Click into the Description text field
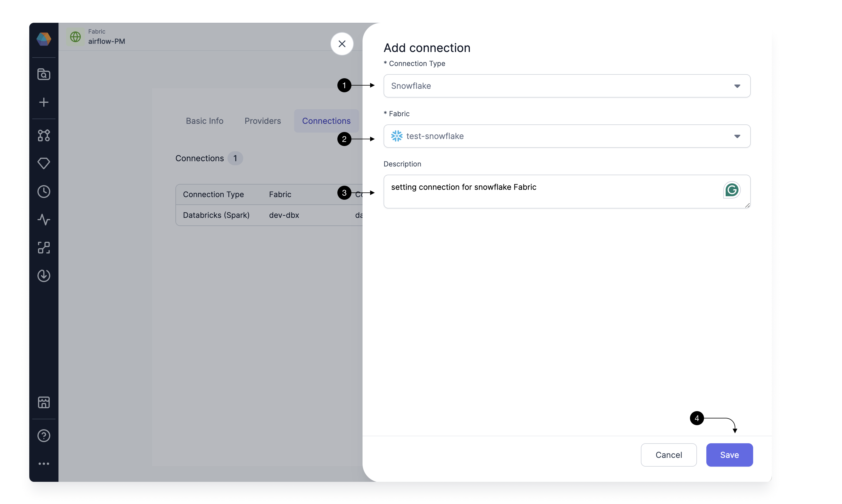Image resolution: width=842 pixels, height=504 pixels. click(567, 192)
